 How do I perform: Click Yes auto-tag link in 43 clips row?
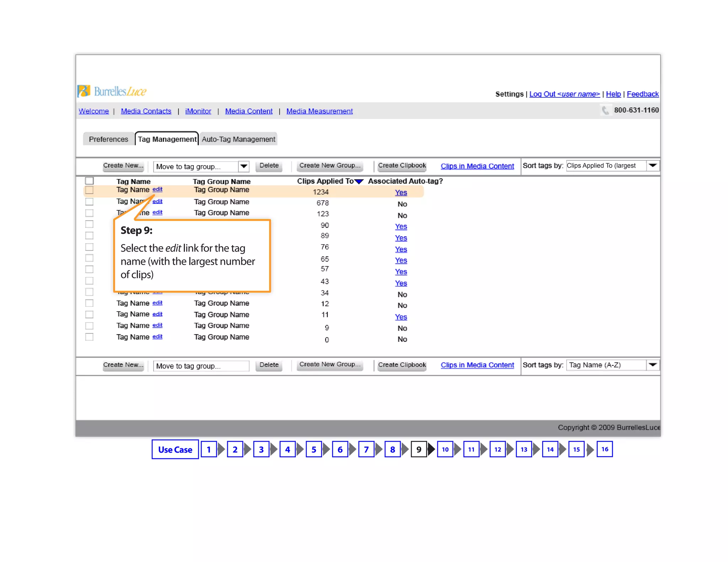(401, 283)
